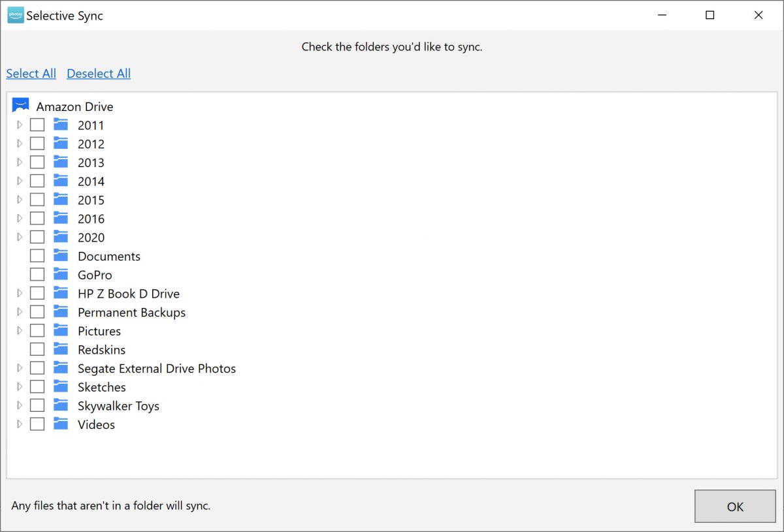
Task: Expand the 2020 folder tree
Action: (20, 237)
